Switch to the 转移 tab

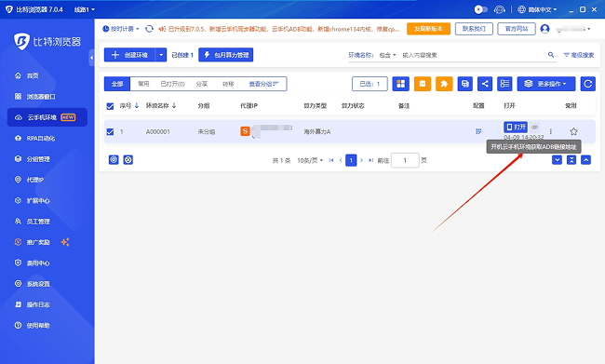tap(228, 84)
